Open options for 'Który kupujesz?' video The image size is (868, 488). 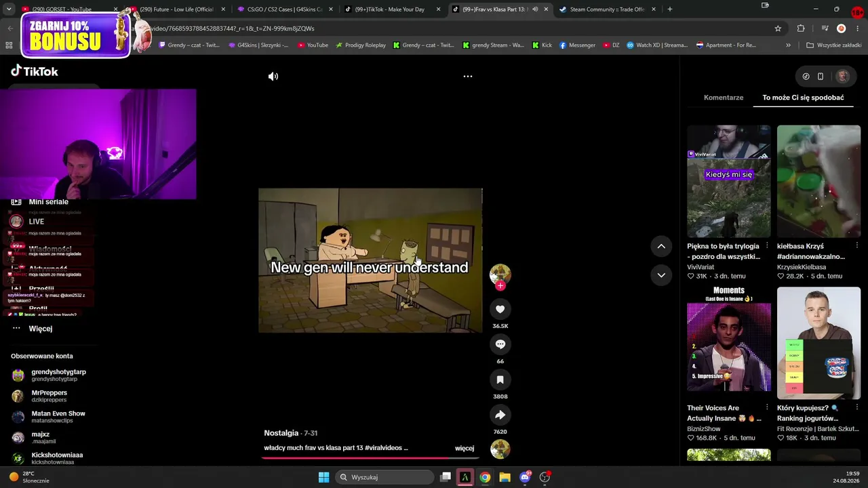pyautogui.click(x=857, y=408)
